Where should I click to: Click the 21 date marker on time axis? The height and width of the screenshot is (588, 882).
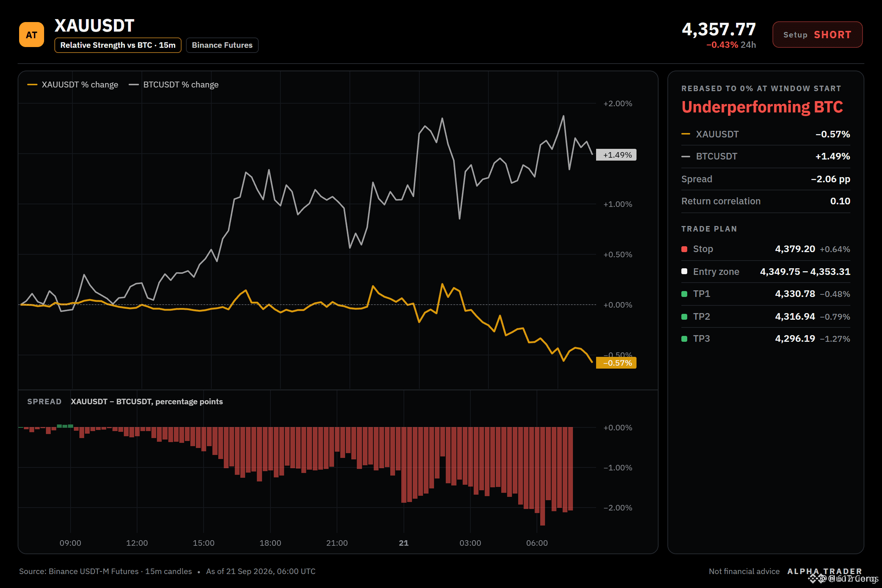(404, 543)
